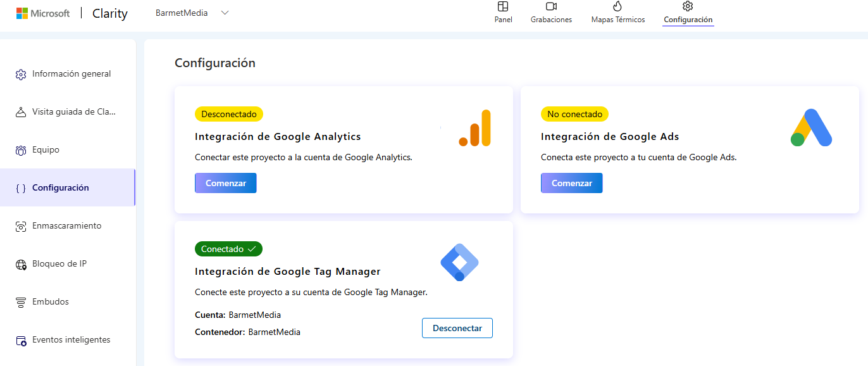Open Eventos inteligentes sidebar label
Image resolution: width=868 pixels, height=366 pixels.
[x=71, y=340]
